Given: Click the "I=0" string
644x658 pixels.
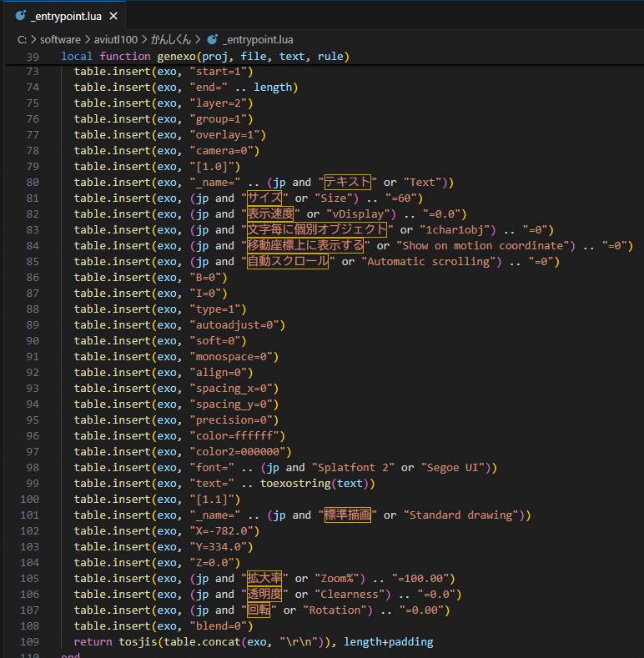Looking at the screenshot, I should tap(205, 294).
